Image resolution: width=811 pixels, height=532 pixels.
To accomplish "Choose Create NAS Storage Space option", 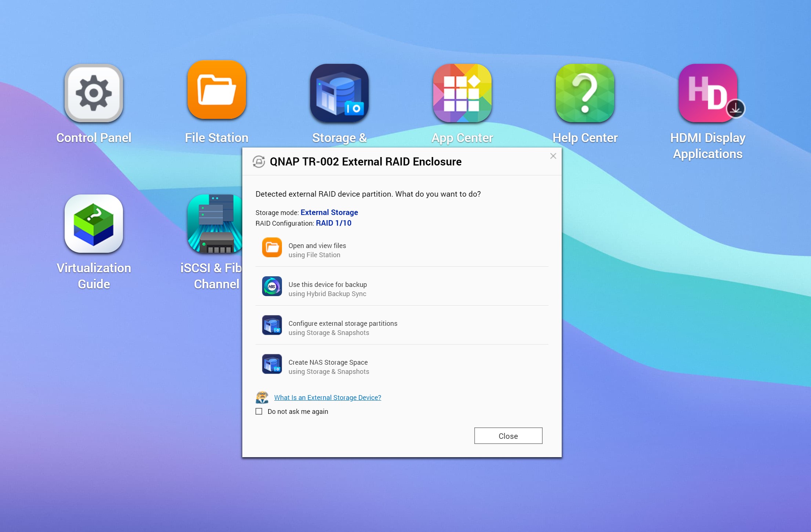I will point(328,362).
